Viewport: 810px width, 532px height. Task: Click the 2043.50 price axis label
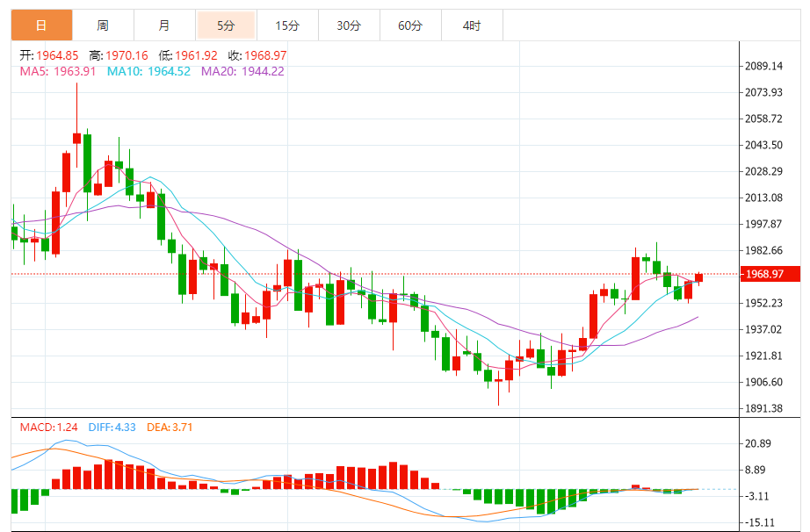tap(763, 145)
